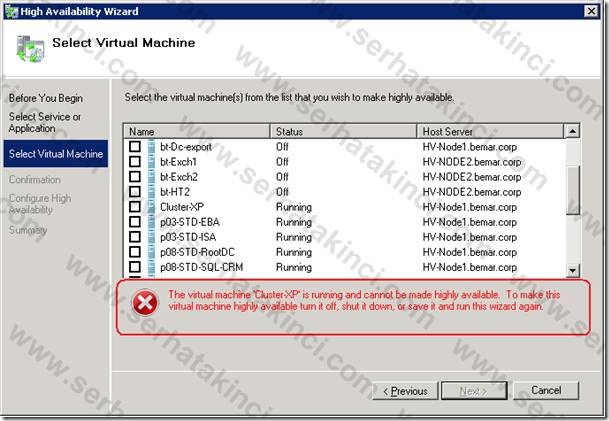Click the bt-Dc-export VM icon
The height and width of the screenshot is (421, 609).
[x=151, y=146]
